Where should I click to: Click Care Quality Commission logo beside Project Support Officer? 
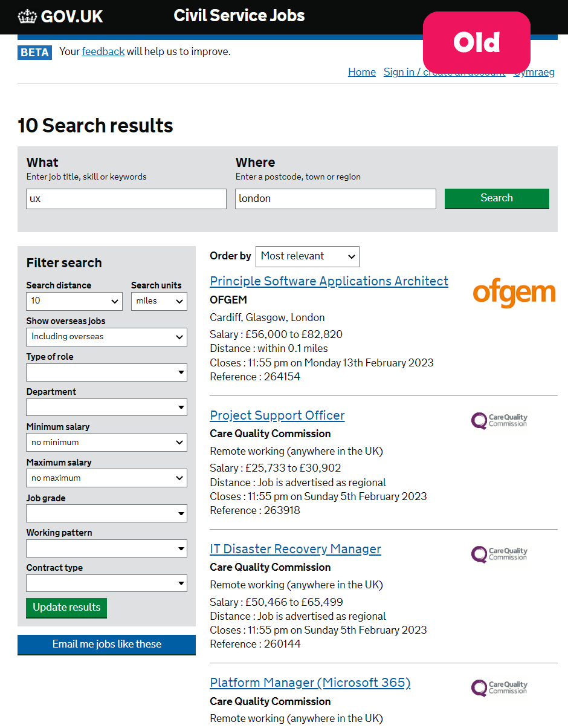[499, 421]
